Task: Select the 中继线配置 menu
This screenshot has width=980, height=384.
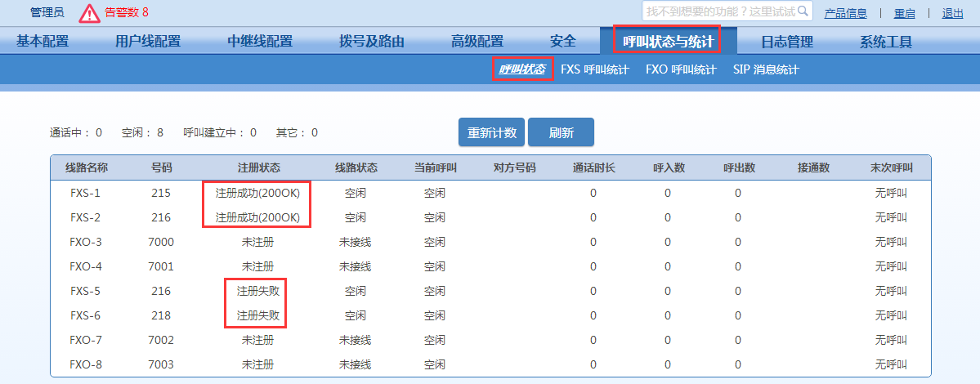Action: (260, 42)
